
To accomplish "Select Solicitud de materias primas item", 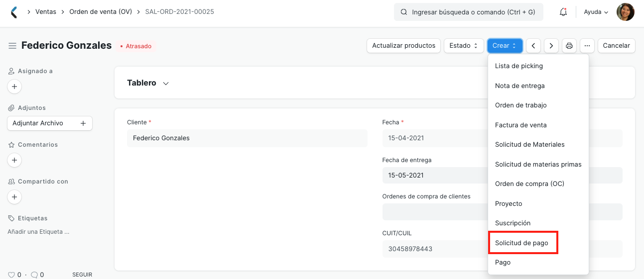I will click(x=538, y=164).
